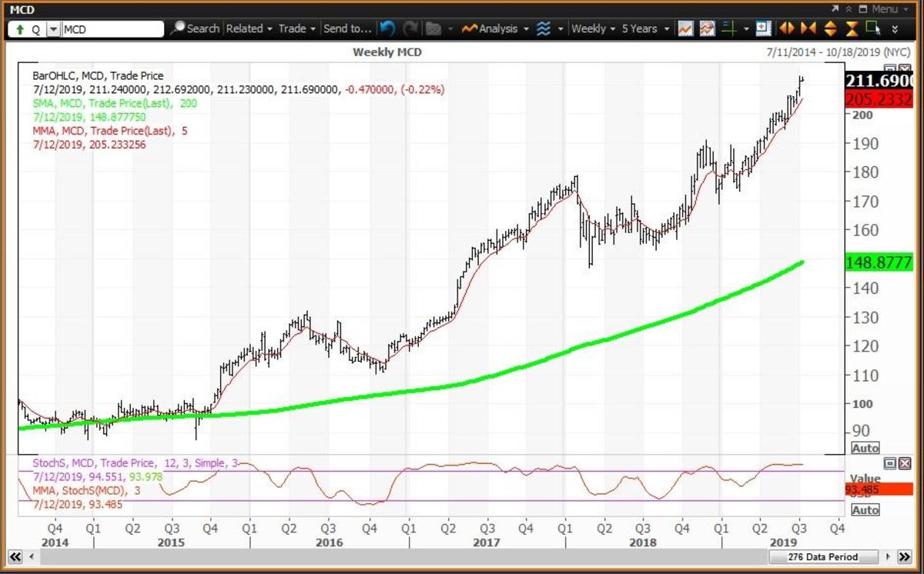This screenshot has height=574, width=924.
Task: Focus the MCD symbol input field
Action: click(x=112, y=29)
